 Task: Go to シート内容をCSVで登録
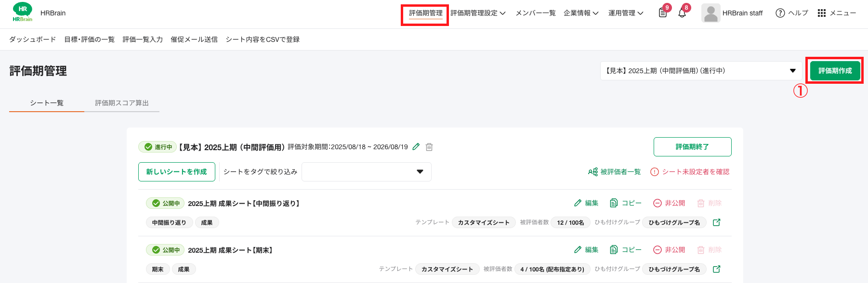tap(263, 39)
